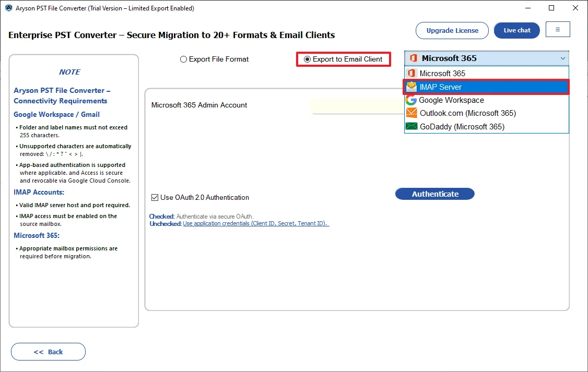Choose Outlook.com (Microsoft 365) from the list
588x372 pixels.
[486, 113]
